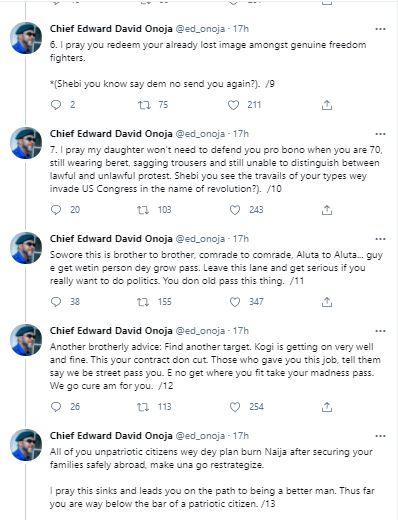Share the 'redeem your already lost image' tweet
Image resolution: width=398 pixels, height=520 pixels.
pyautogui.click(x=327, y=105)
